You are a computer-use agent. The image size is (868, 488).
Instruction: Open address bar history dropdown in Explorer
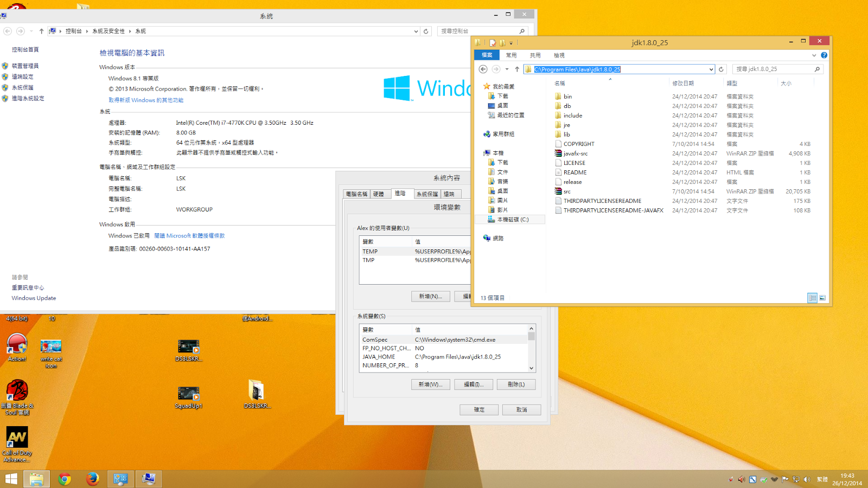[x=711, y=69]
